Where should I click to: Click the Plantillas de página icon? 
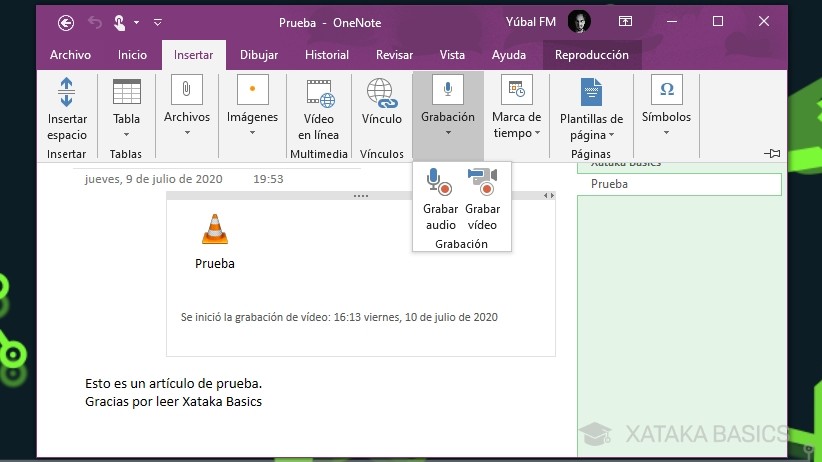point(591,92)
